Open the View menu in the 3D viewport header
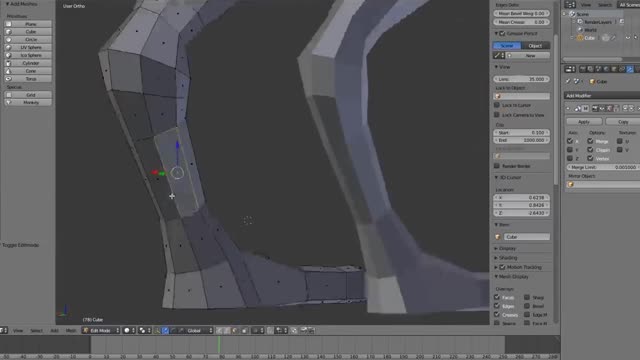Image resolution: width=640 pixels, height=360 pixels. (18, 331)
